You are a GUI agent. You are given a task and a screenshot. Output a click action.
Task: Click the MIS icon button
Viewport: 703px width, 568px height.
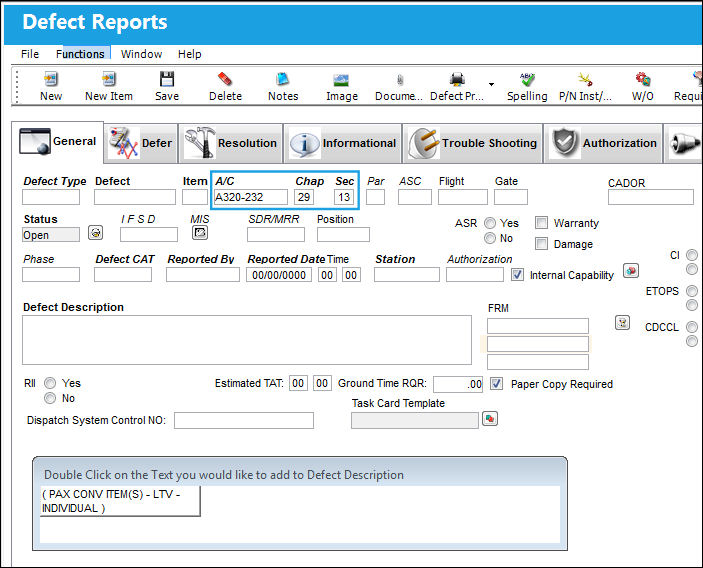pos(200,233)
